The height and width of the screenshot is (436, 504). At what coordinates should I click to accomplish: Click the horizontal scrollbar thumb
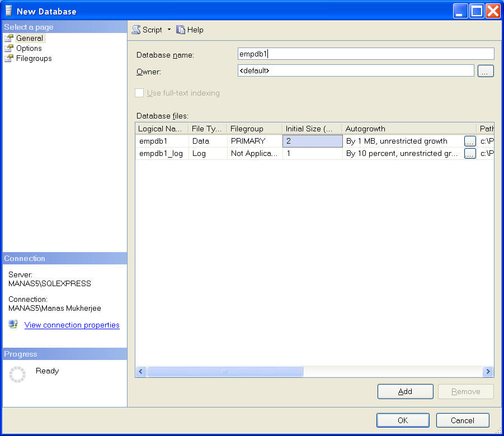pyautogui.click(x=225, y=371)
